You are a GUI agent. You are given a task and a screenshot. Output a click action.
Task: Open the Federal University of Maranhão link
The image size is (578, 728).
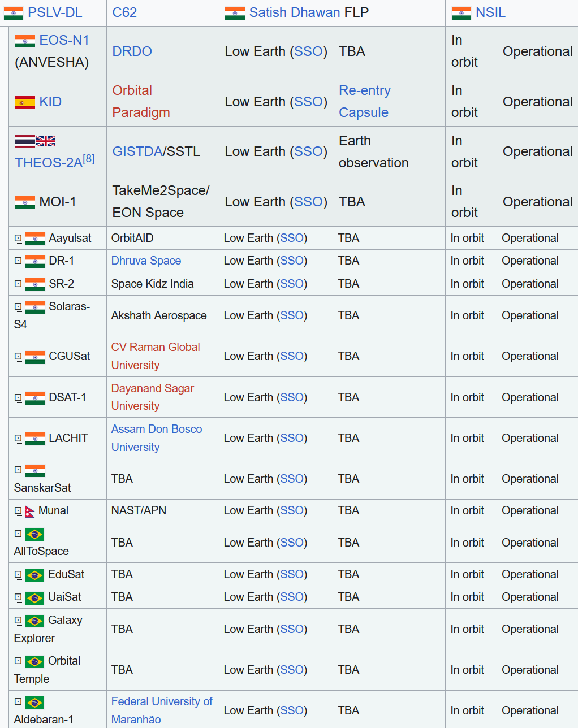(x=162, y=710)
